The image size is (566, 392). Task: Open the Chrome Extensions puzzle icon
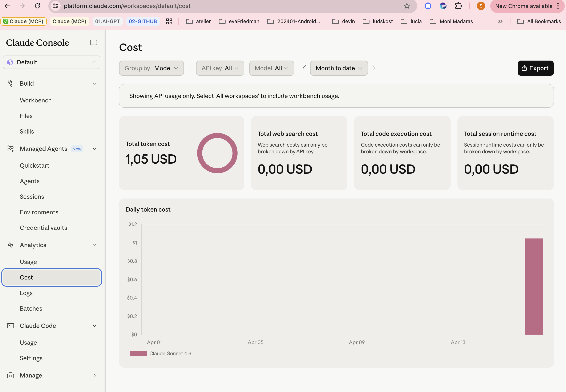[x=458, y=6]
